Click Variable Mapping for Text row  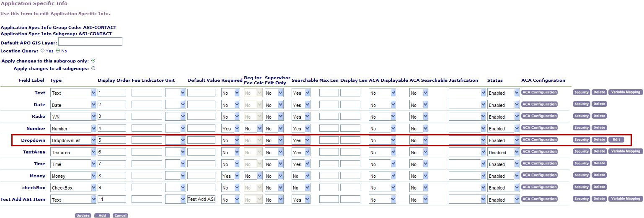click(625, 92)
